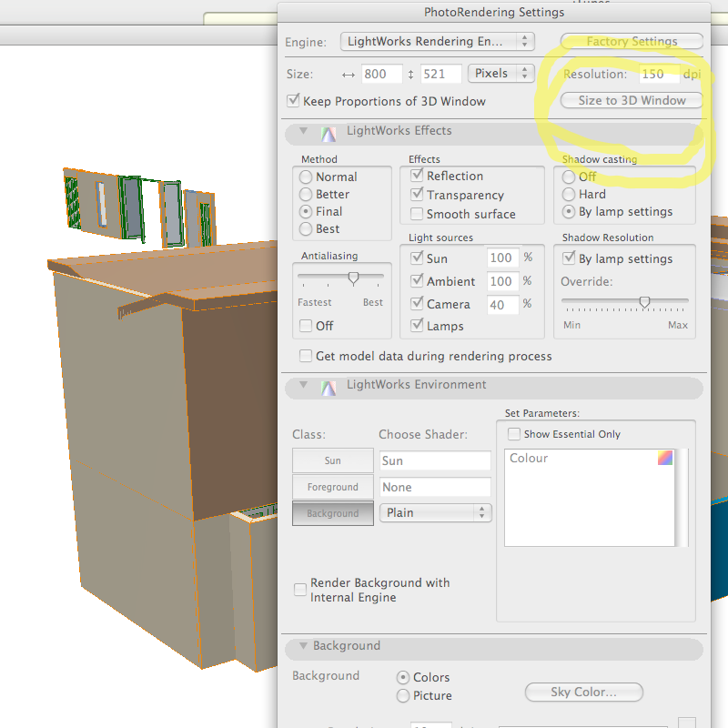Screen dimensions: 728x728
Task: Toggle Keep Proportions of 3D Window
Action: coord(293,100)
